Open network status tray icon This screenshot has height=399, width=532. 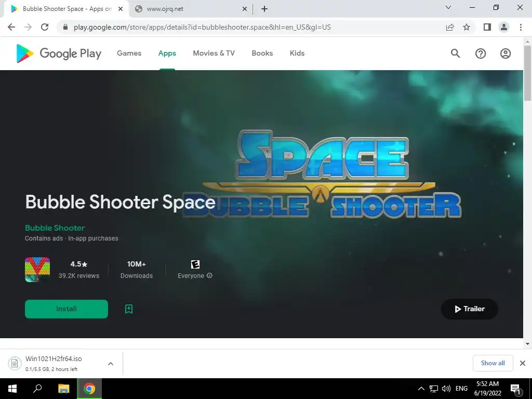pyautogui.click(x=434, y=389)
